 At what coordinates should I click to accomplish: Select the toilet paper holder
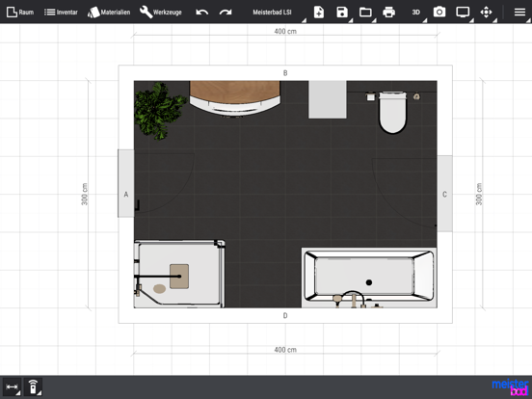coord(370,97)
